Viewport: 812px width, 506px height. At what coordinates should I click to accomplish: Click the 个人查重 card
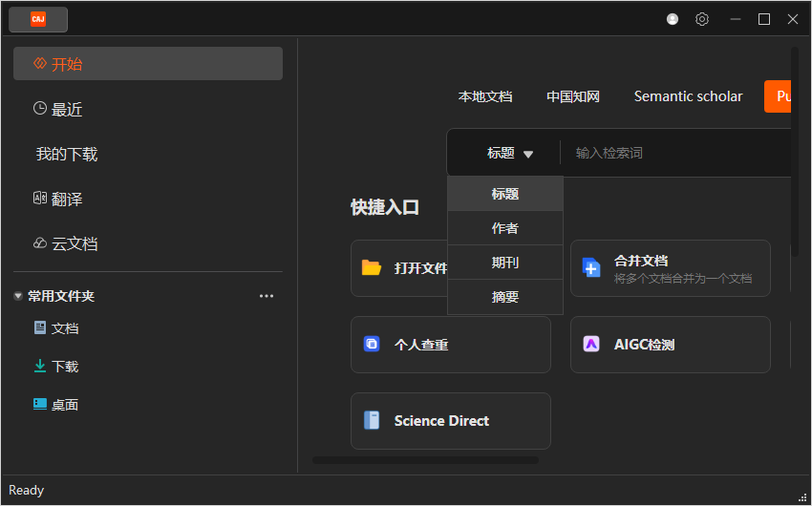[x=451, y=345]
